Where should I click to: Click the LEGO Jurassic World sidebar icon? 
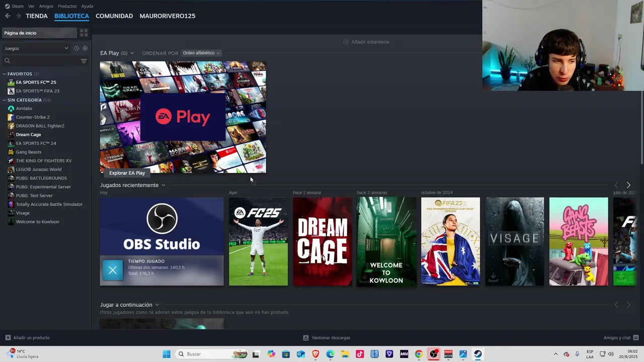pyautogui.click(x=11, y=169)
